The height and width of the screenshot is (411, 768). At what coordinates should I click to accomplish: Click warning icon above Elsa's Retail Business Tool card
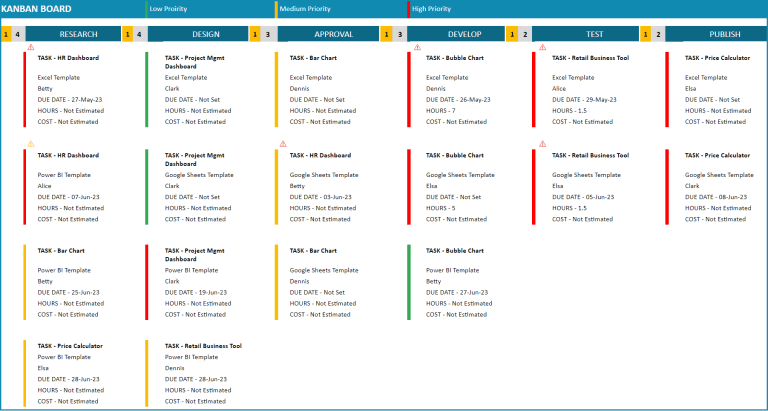[543, 144]
